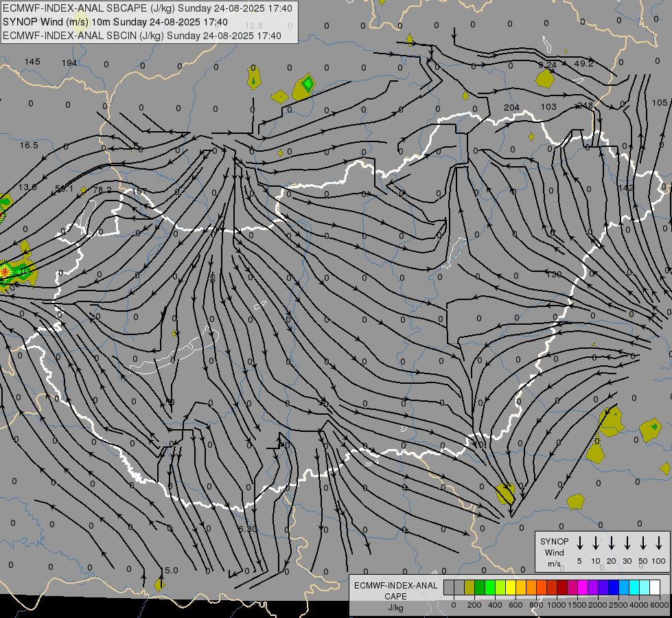Click the 1000 tick label on the CAPE scale
Image resolution: width=672 pixels, height=618 pixels.
click(557, 605)
